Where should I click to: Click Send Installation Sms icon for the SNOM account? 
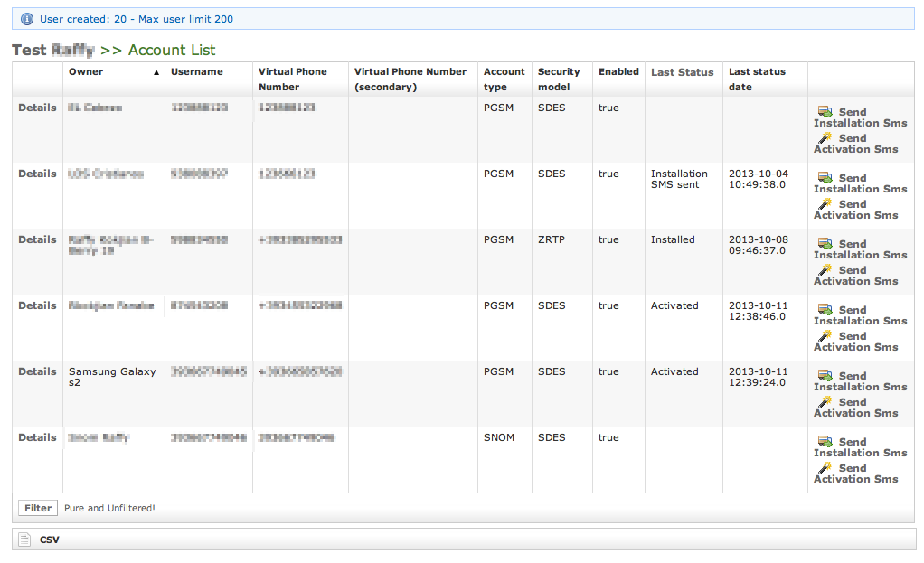[x=825, y=442]
